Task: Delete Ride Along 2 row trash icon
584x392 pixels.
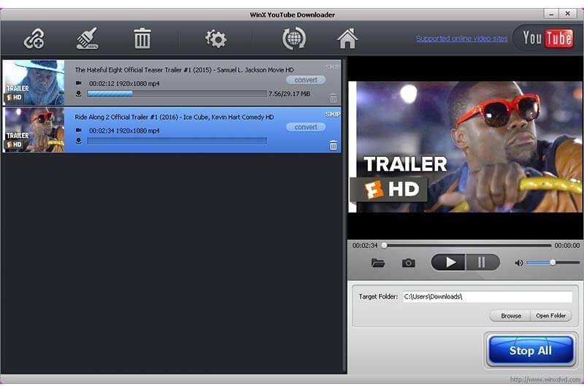Action: click(334, 145)
